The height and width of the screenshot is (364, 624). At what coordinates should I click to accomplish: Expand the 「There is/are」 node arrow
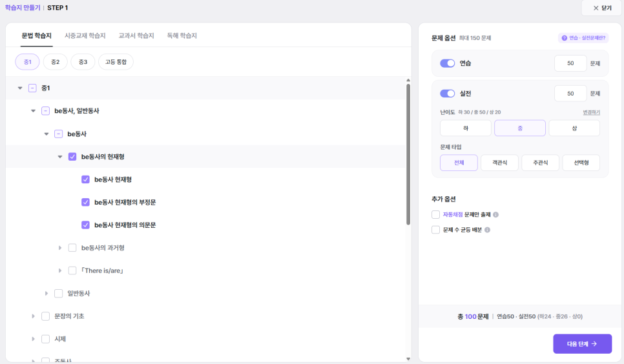59,270
